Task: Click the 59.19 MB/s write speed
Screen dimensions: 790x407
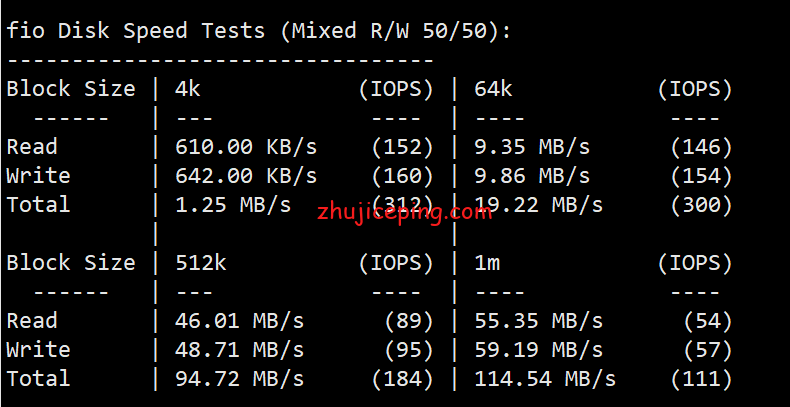Action: click(x=539, y=350)
